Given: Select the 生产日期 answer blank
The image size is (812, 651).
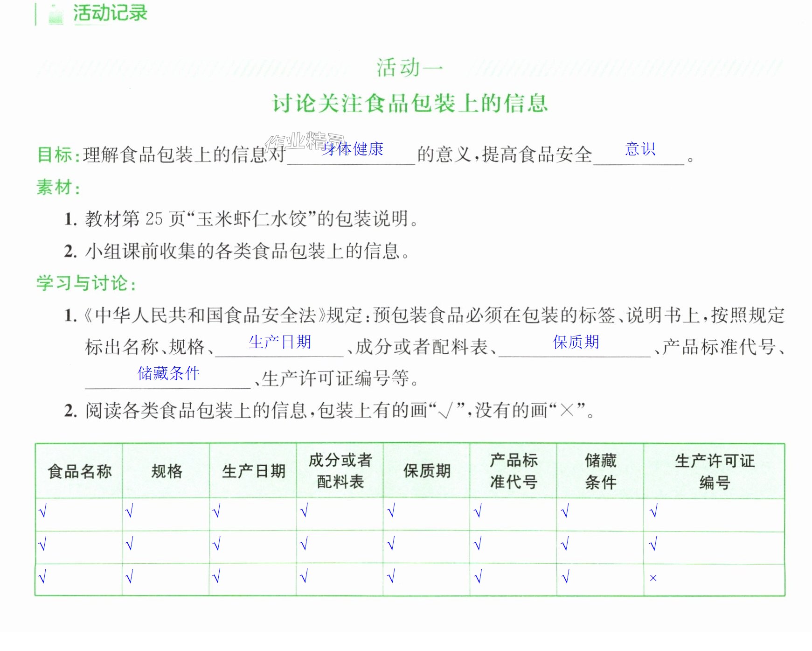Looking at the screenshot, I should 279,345.
